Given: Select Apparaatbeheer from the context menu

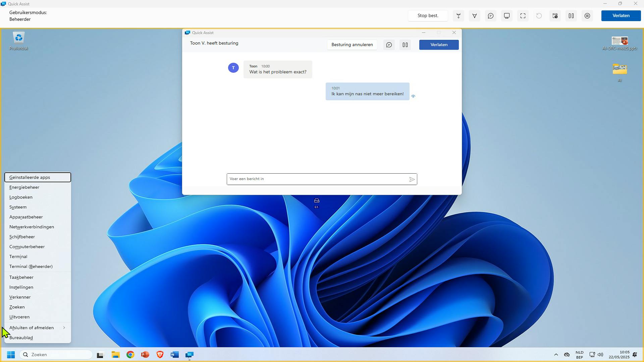Looking at the screenshot, I should [x=26, y=217].
